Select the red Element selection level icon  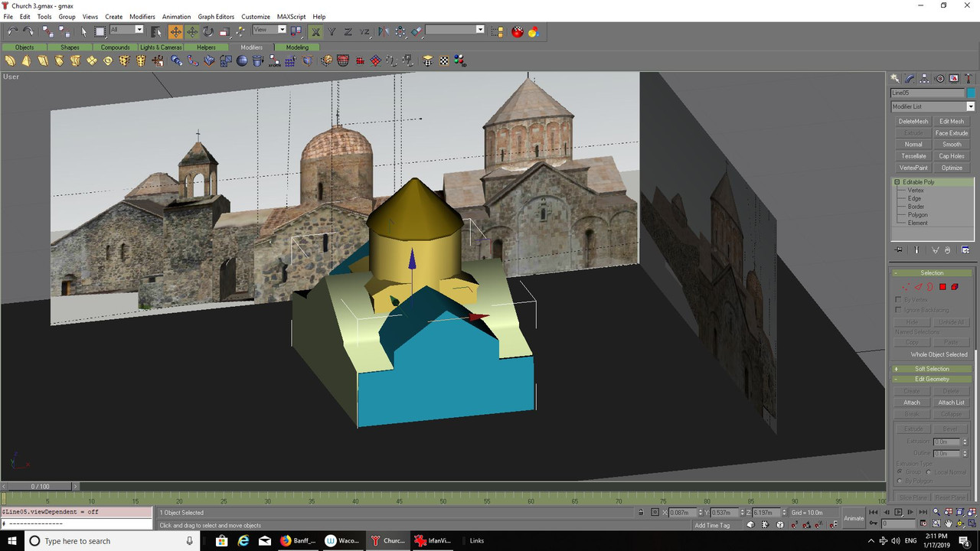[955, 287]
